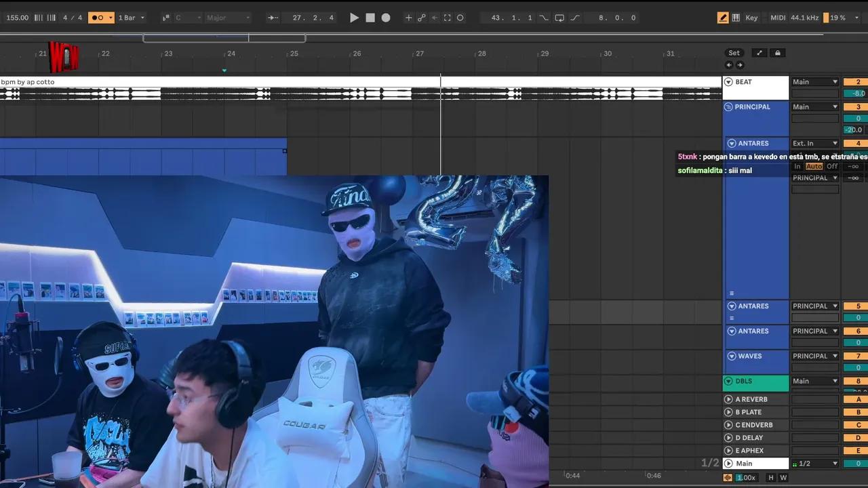The height and width of the screenshot is (488, 868).
Task: Collapse the WAVES track
Action: coord(732,357)
